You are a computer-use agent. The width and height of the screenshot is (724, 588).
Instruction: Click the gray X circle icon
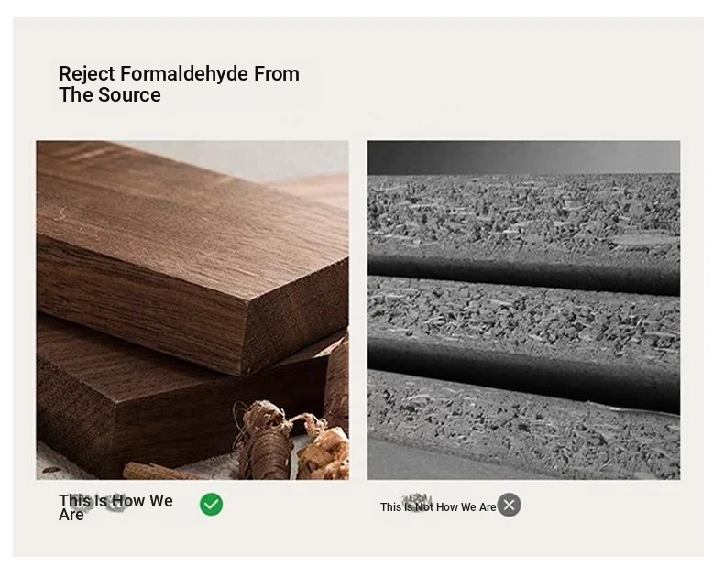click(x=509, y=505)
